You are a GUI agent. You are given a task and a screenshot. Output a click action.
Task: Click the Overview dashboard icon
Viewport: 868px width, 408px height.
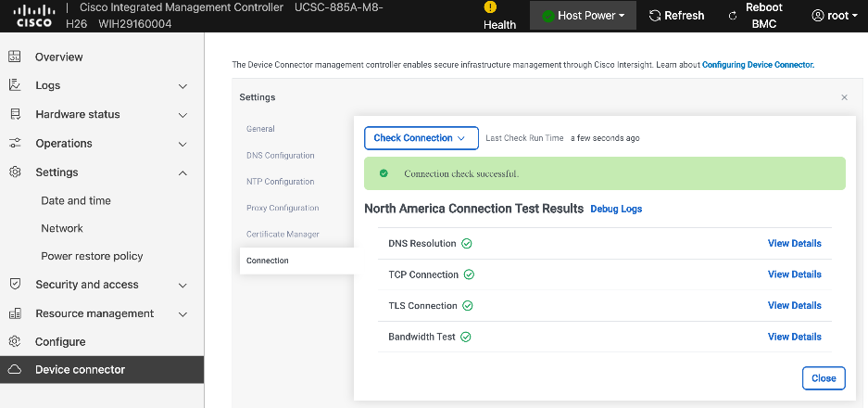click(15, 57)
